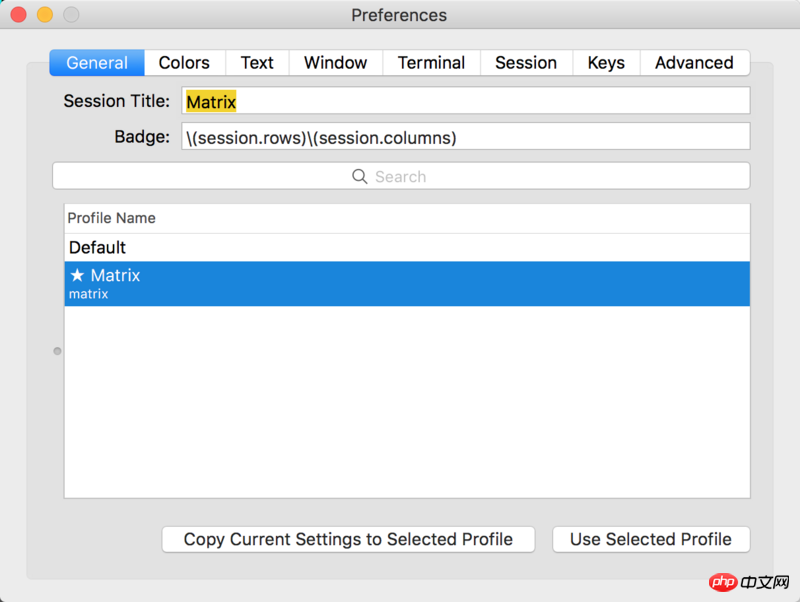Select the General tab

(x=97, y=63)
